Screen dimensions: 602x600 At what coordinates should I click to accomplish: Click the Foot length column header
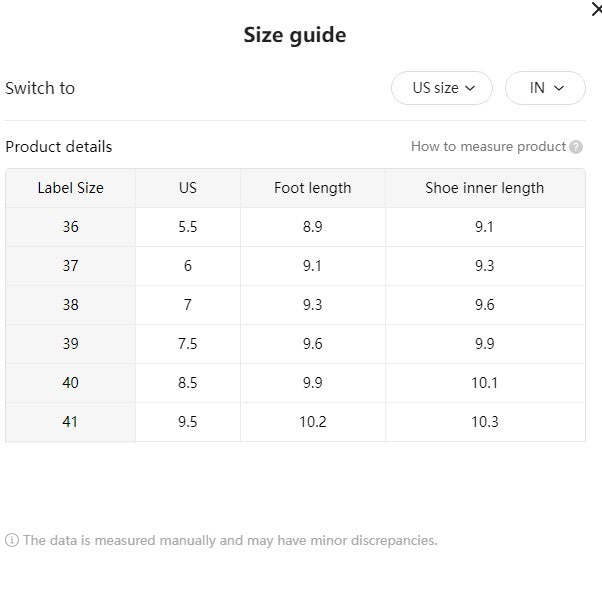pyautogui.click(x=313, y=188)
